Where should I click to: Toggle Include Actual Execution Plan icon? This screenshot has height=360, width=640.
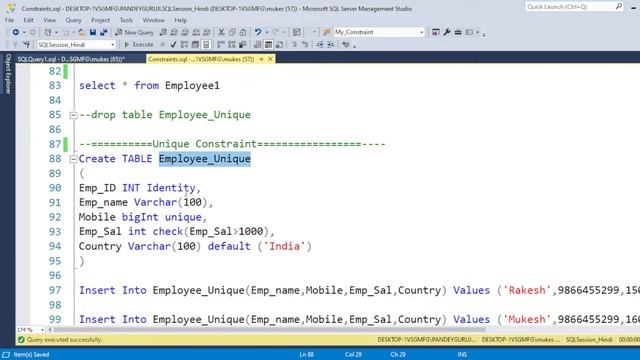coord(221,44)
